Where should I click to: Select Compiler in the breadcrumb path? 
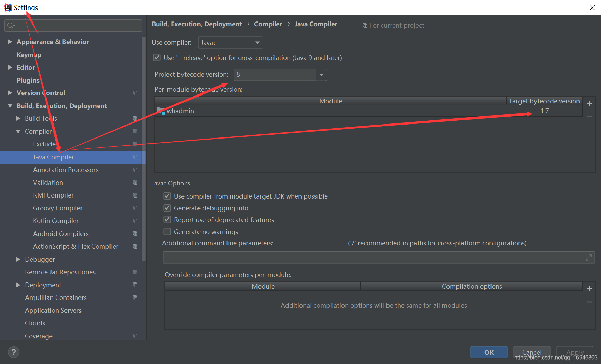pos(268,24)
